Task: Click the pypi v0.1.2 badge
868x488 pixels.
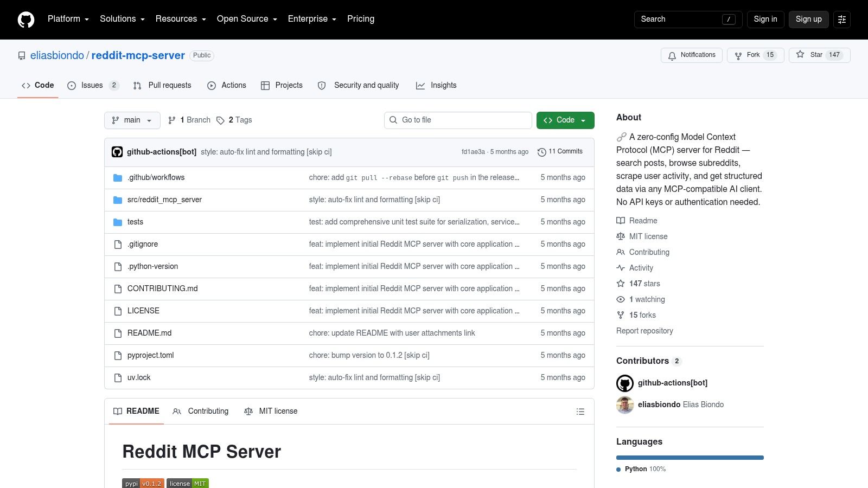Action: [x=143, y=483]
